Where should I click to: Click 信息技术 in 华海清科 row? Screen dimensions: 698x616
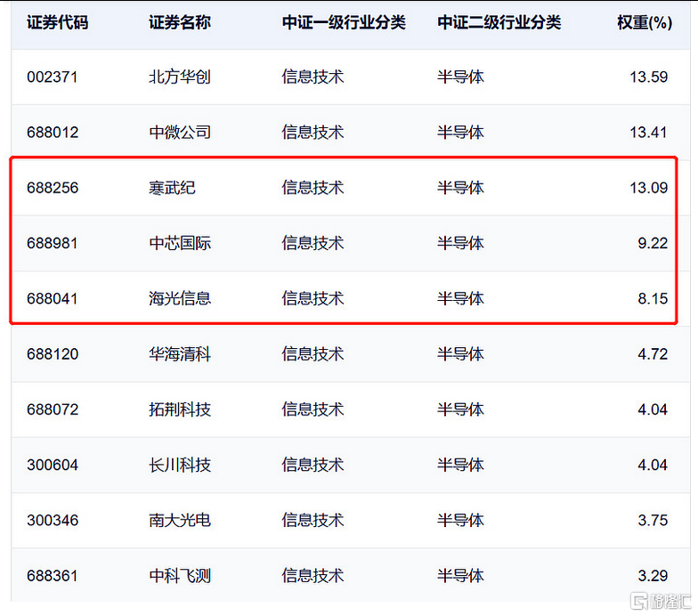coord(313,354)
